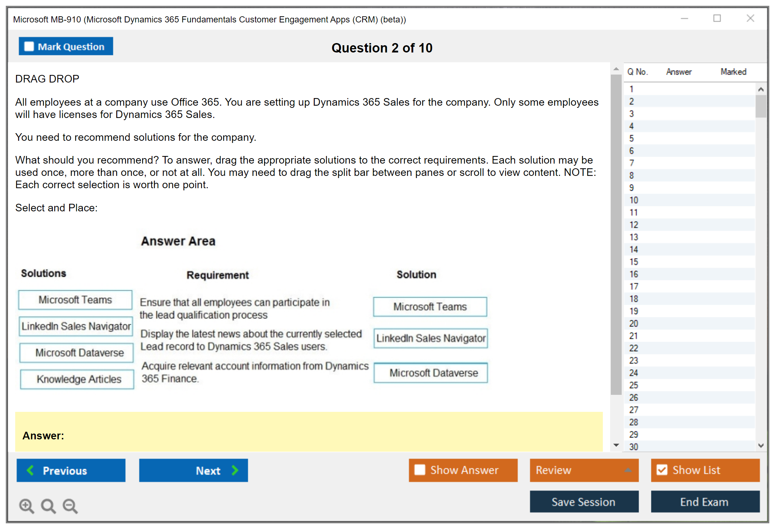
Task: Click question list scroll-down arrow
Action: 761,446
